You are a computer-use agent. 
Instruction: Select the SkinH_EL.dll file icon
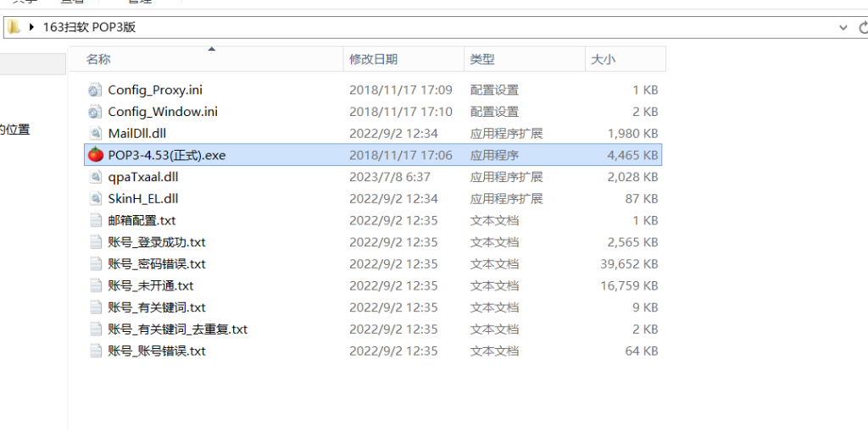point(96,199)
